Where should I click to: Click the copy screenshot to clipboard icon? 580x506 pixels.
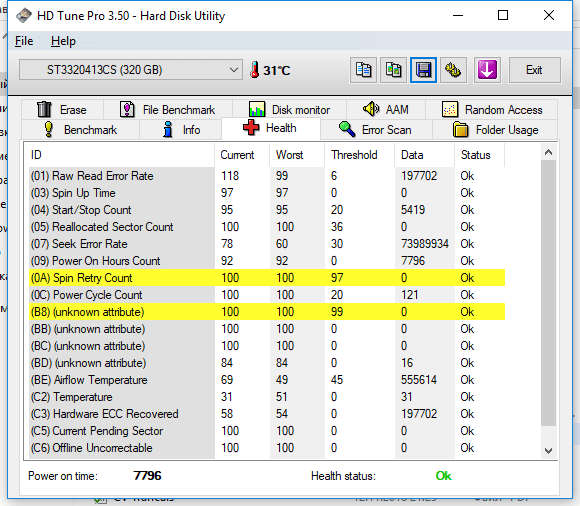394,70
